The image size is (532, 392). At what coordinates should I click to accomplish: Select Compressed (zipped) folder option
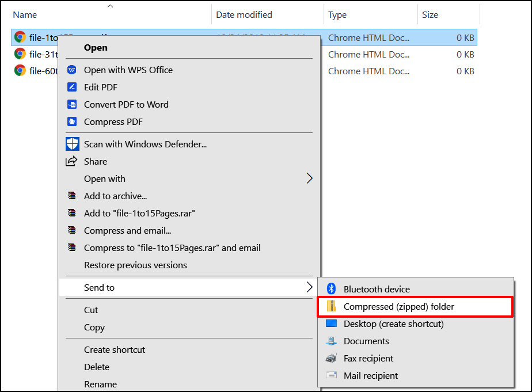click(398, 307)
